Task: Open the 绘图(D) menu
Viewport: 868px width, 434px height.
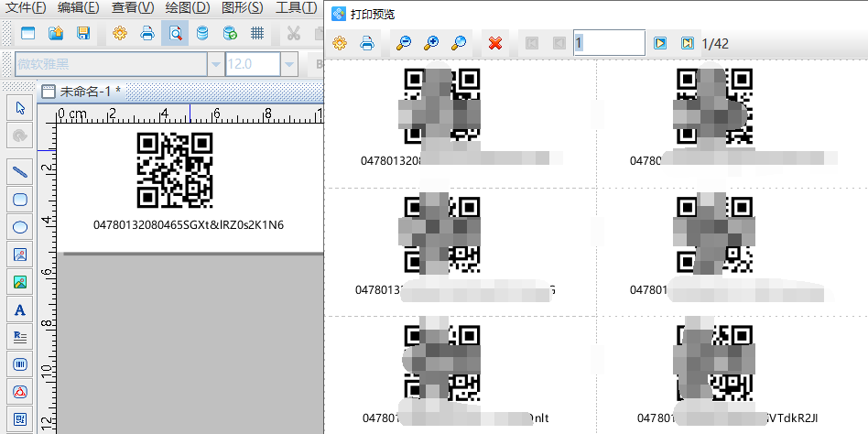Action: (x=188, y=7)
